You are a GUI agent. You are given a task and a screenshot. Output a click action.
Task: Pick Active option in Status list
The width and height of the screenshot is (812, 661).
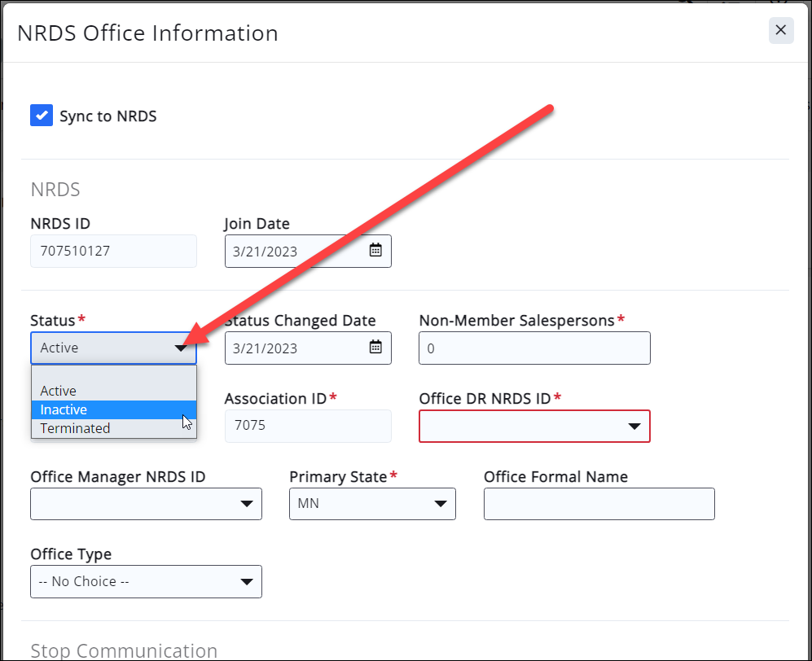tap(113, 391)
